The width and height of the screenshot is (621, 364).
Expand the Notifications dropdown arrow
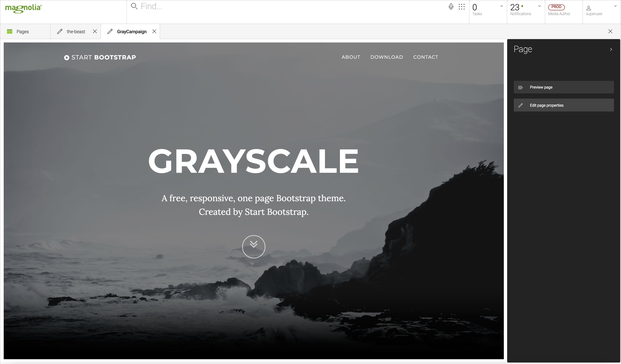[539, 6]
